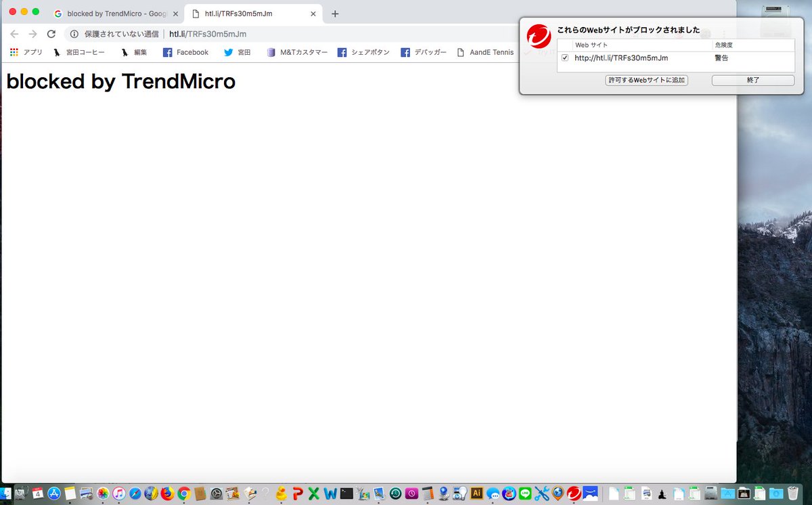The width and height of the screenshot is (812, 505).
Task: Click the Web サイト column header
Action: [591, 45]
